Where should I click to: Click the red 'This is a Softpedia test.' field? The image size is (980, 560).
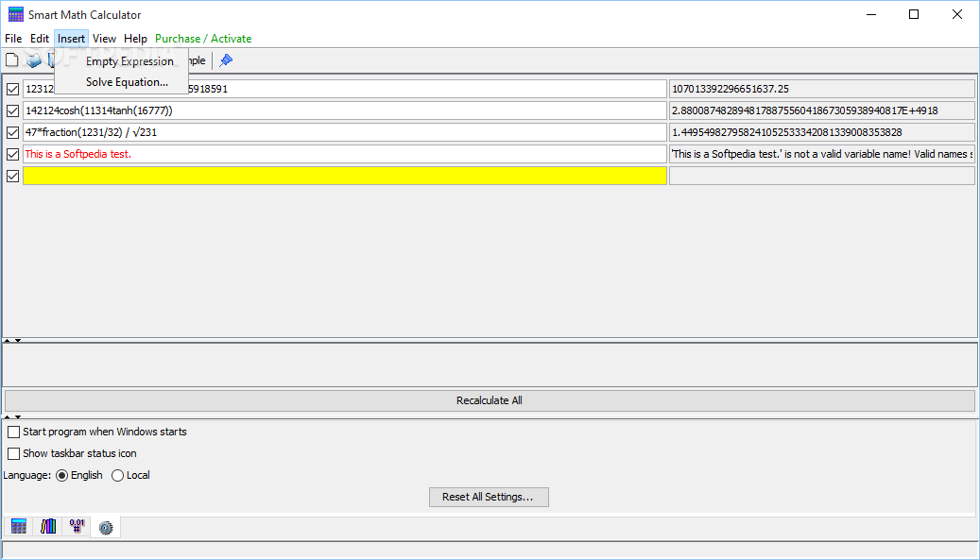(x=345, y=154)
